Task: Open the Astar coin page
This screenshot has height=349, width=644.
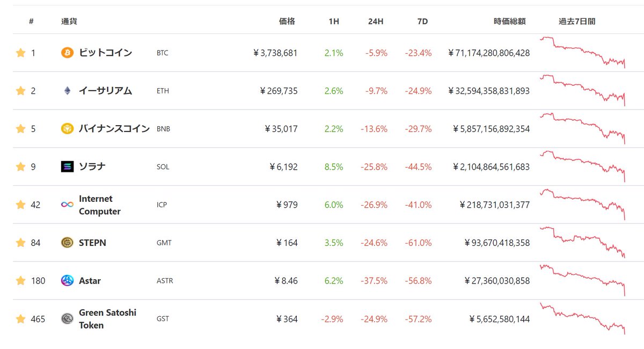Action: pos(90,281)
